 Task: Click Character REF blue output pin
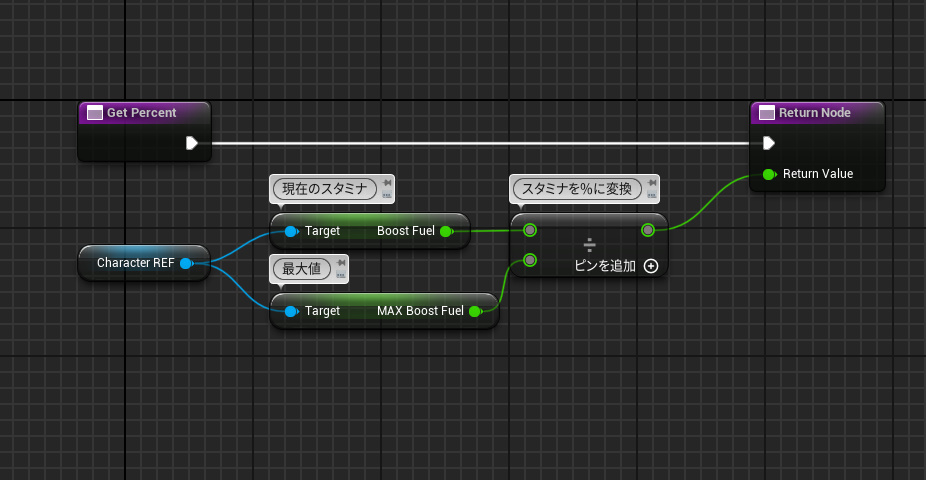click(x=187, y=263)
